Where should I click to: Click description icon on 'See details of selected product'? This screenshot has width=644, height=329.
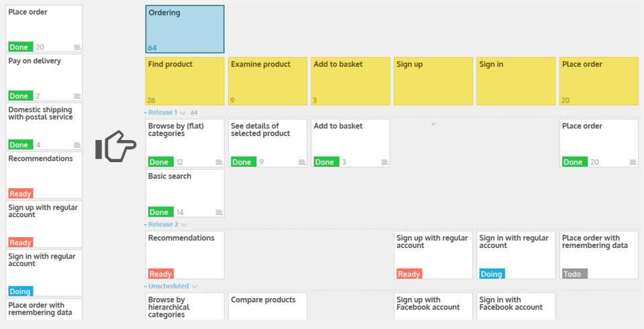point(302,162)
